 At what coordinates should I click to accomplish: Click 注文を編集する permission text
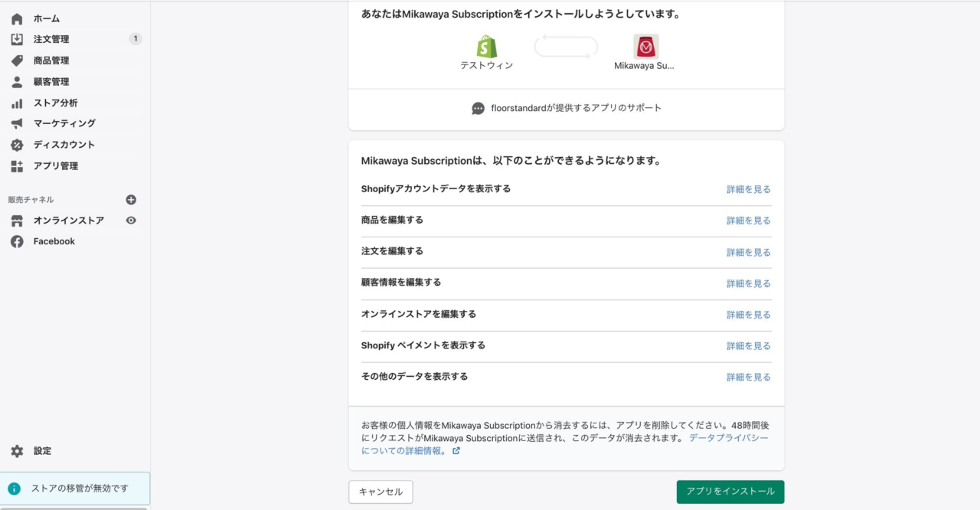pyautogui.click(x=392, y=251)
